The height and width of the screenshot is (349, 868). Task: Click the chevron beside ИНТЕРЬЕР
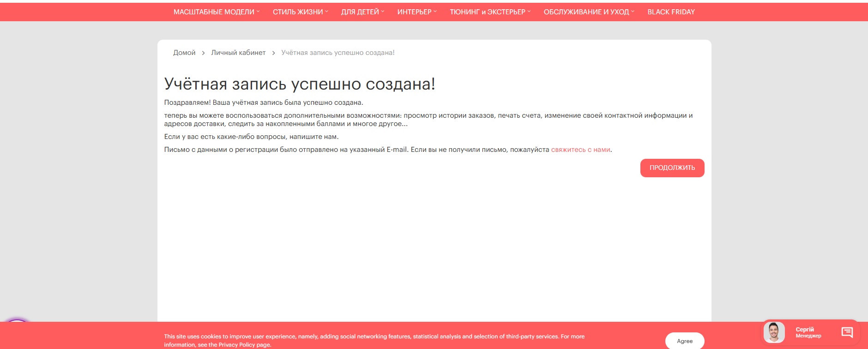(x=435, y=12)
